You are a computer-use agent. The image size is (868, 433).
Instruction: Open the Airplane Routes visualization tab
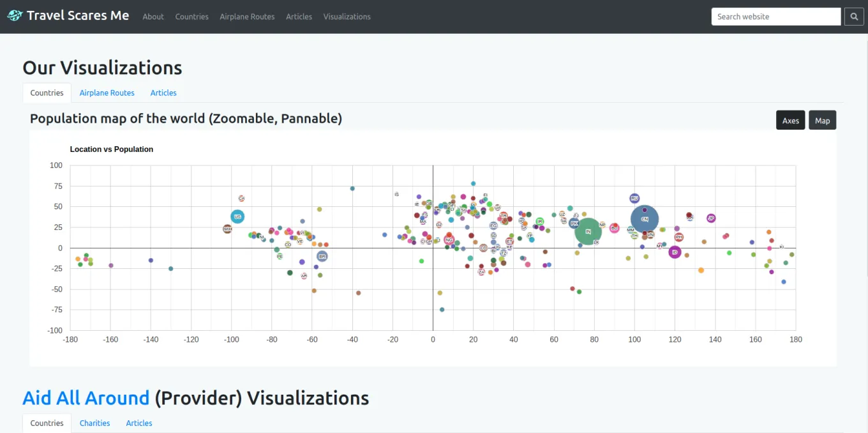pyautogui.click(x=107, y=93)
